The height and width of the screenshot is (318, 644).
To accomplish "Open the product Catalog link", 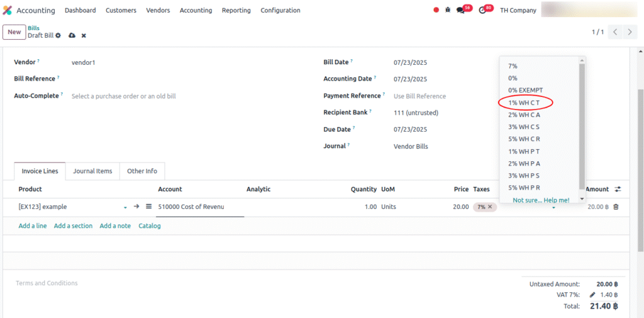I will click(x=150, y=226).
